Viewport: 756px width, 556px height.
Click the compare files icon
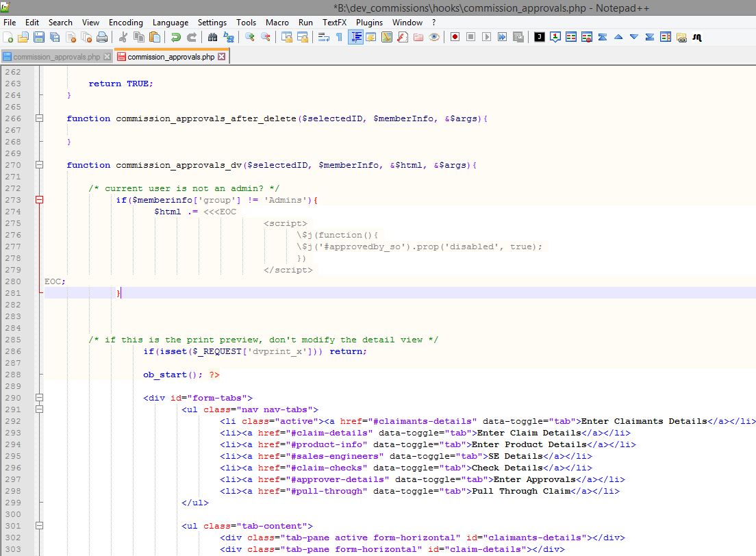click(571, 37)
